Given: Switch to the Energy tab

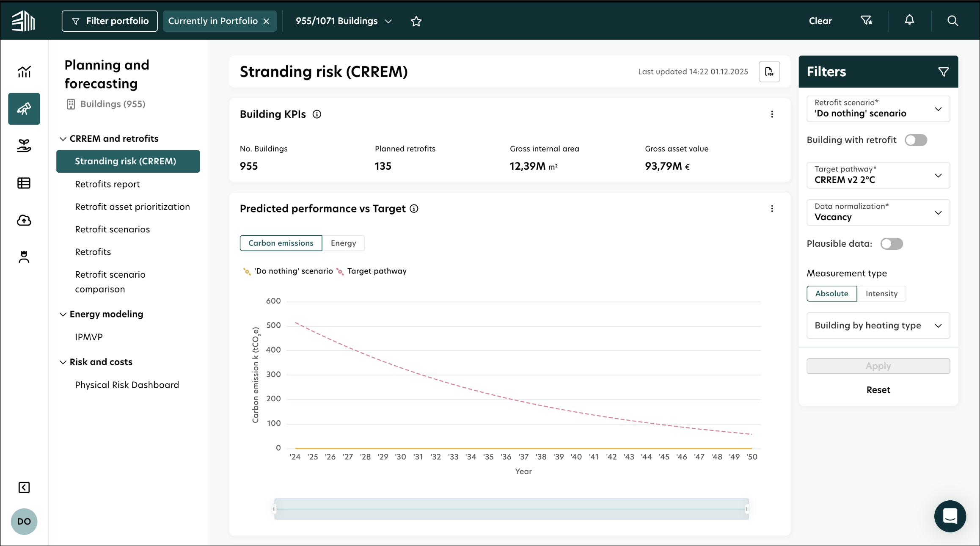Looking at the screenshot, I should tap(343, 243).
